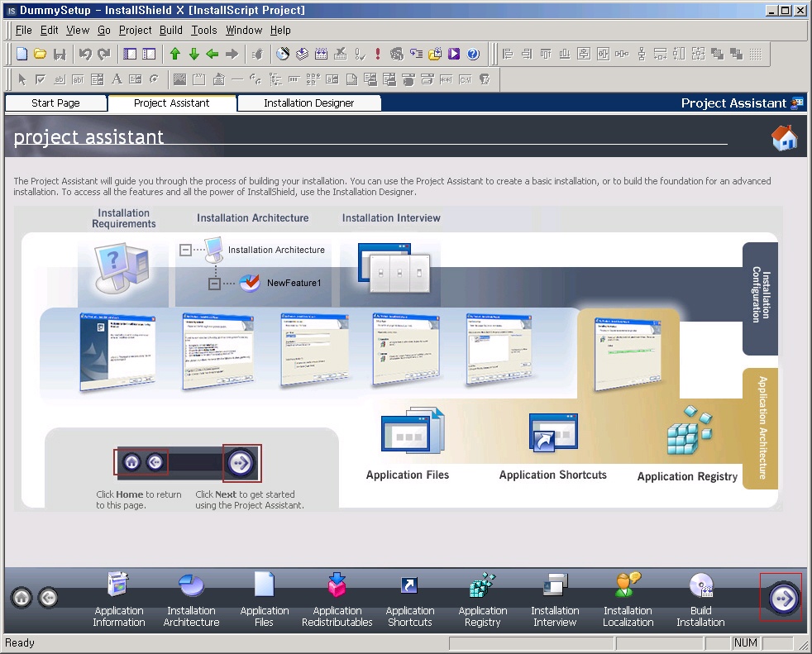Open Build Installation in bottom bar
The width and height of the screenshot is (812, 654).
tap(700, 599)
